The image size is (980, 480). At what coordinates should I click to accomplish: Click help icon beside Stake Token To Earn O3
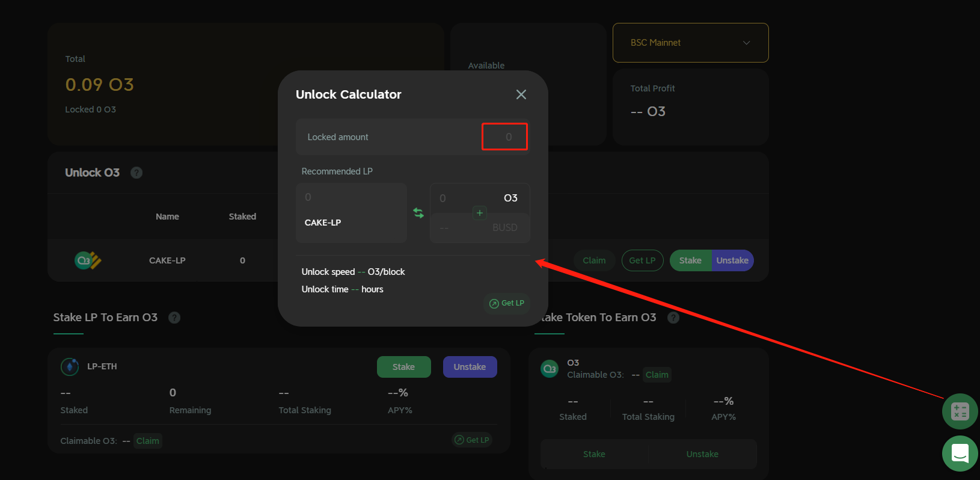[673, 318]
